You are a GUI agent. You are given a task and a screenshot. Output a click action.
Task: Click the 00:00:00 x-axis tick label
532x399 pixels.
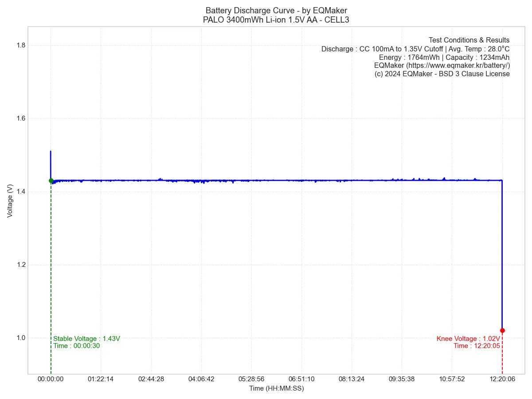[51, 379]
